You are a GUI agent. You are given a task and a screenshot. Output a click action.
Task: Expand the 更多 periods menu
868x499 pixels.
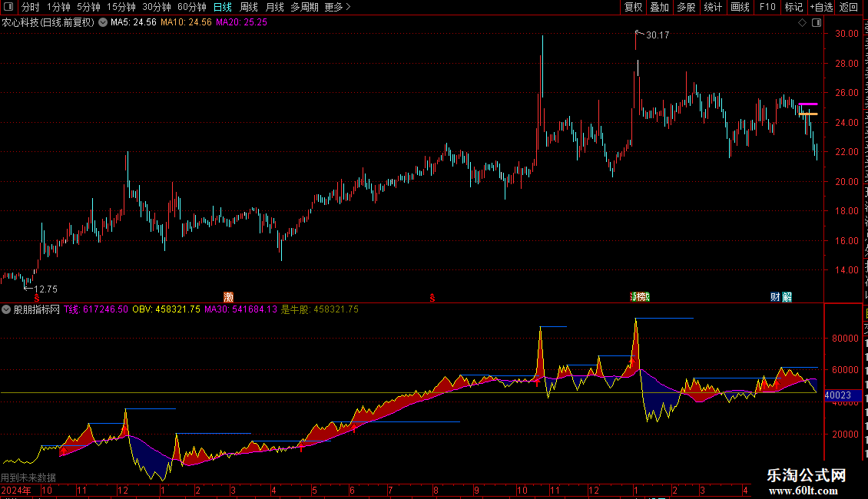coord(337,7)
